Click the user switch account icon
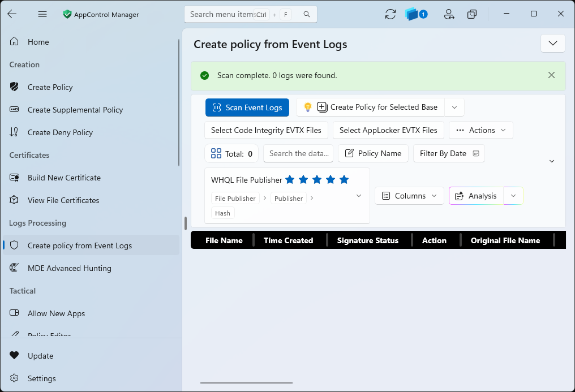The height and width of the screenshot is (392, 575). click(449, 14)
